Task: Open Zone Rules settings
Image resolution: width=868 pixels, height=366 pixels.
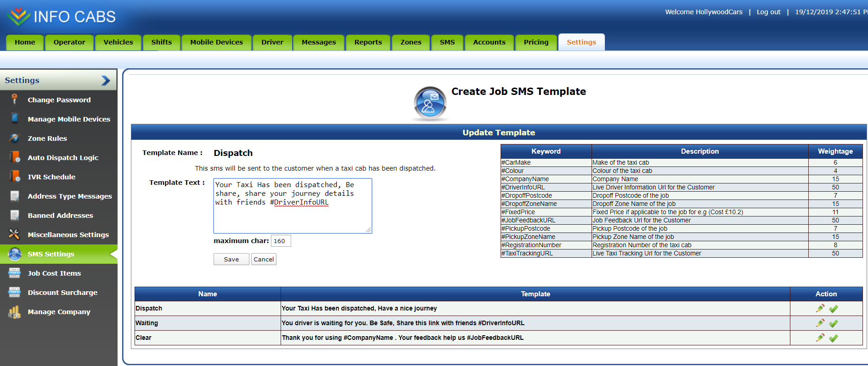Action: (47, 138)
